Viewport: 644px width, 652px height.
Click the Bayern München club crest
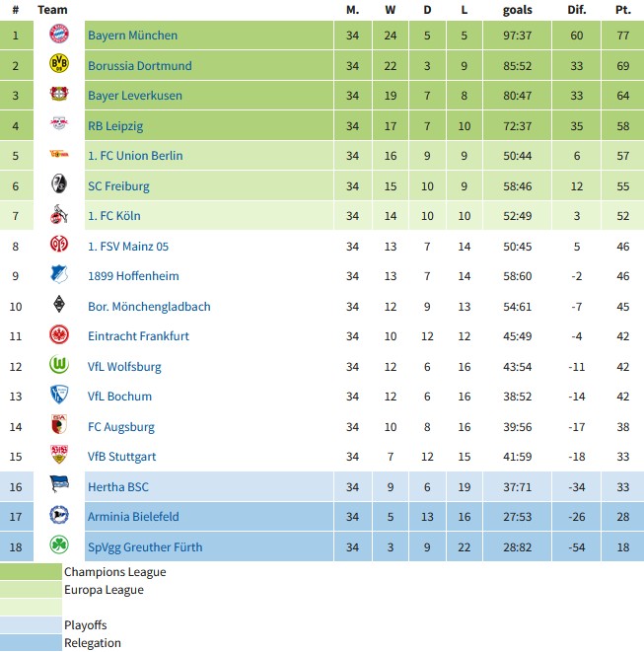(59, 36)
